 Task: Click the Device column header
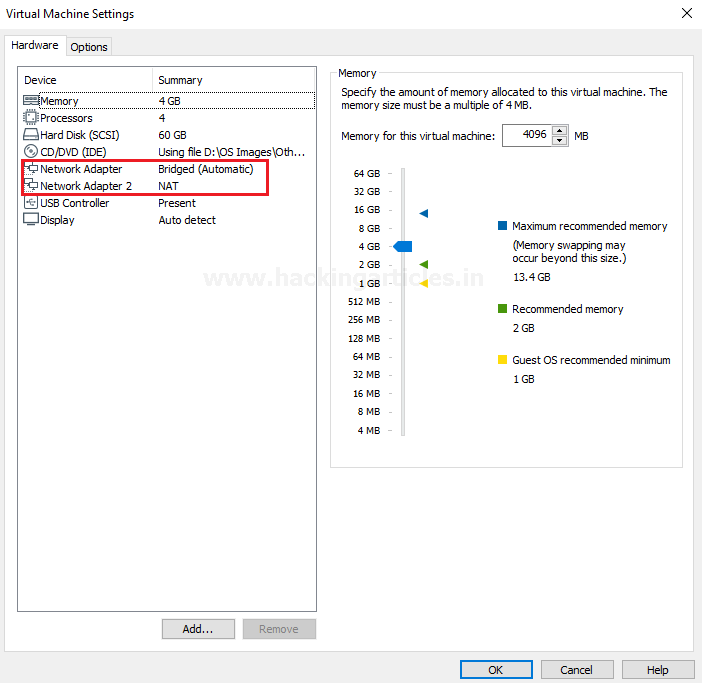[x=41, y=80]
